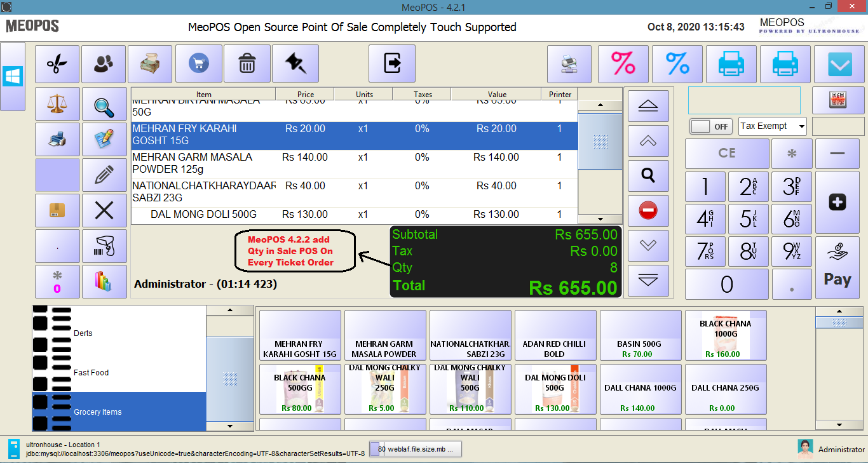Select the Derts category
This screenshot has height=463, width=868.
click(119, 333)
